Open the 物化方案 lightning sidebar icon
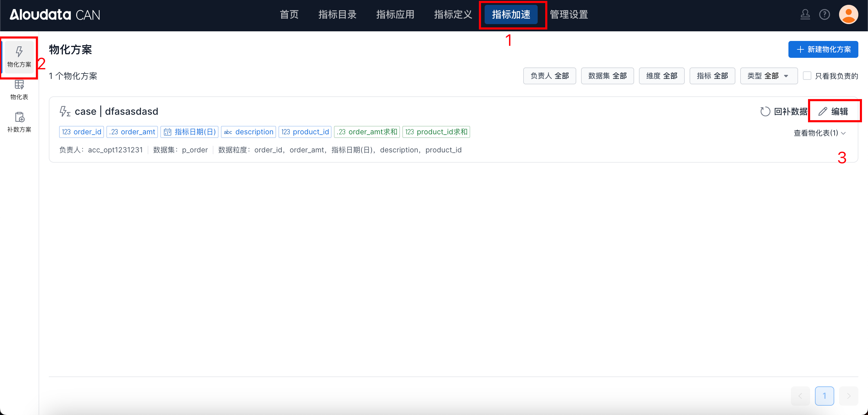Screen dimensions: 868x415 19,52
